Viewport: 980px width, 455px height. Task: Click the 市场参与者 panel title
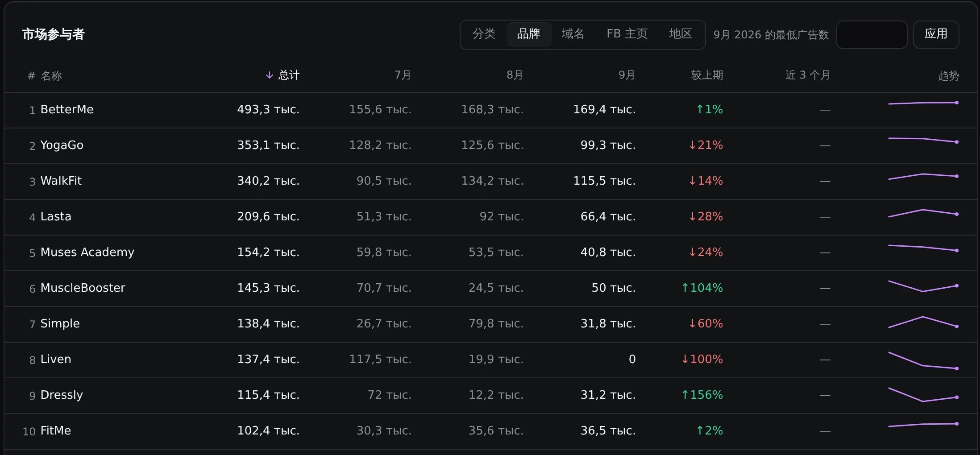point(54,34)
